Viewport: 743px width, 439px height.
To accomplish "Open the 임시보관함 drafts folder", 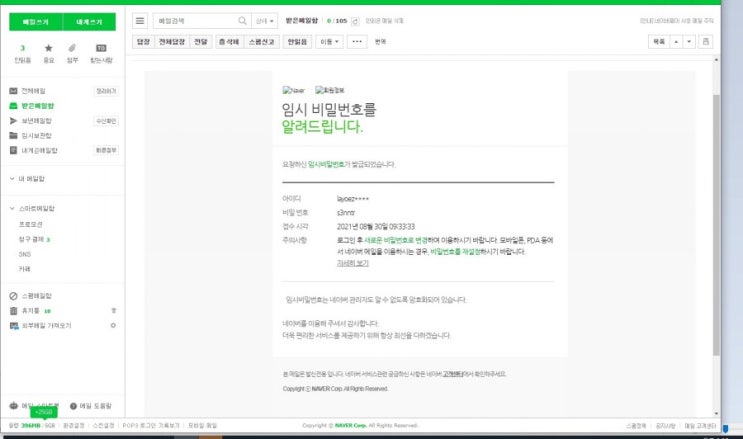I will pos(36,136).
